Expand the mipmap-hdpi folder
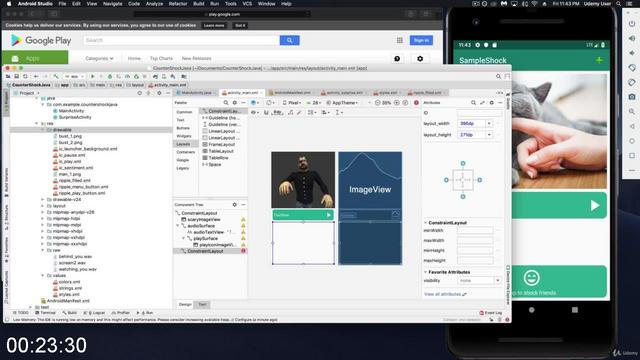 pyautogui.click(x=42, y=218)
